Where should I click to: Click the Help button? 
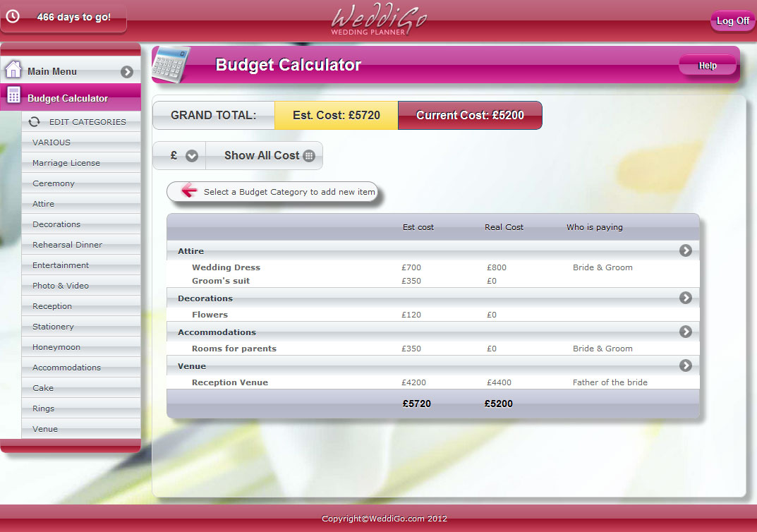(x=708, y=65)
